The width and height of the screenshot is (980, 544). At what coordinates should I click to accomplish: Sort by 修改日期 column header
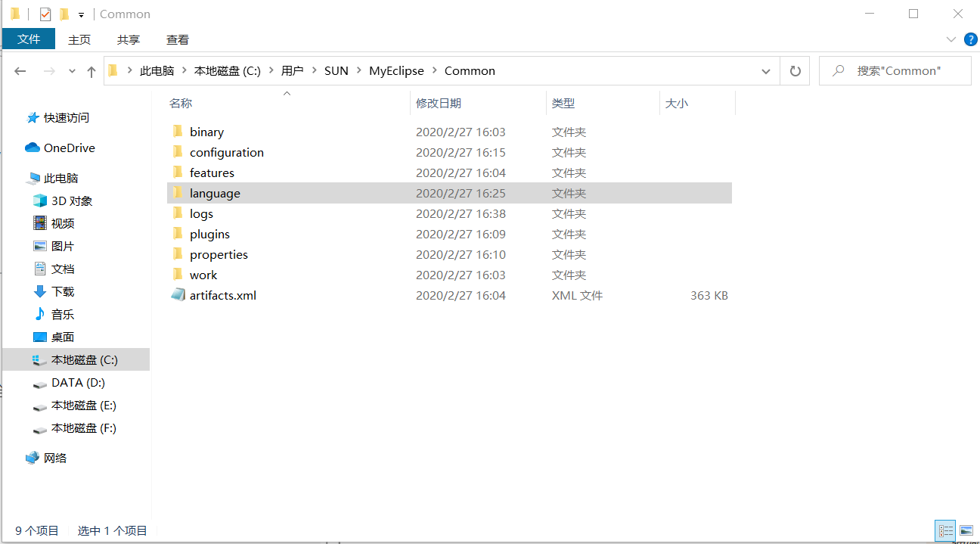click(x=439, y=103)
